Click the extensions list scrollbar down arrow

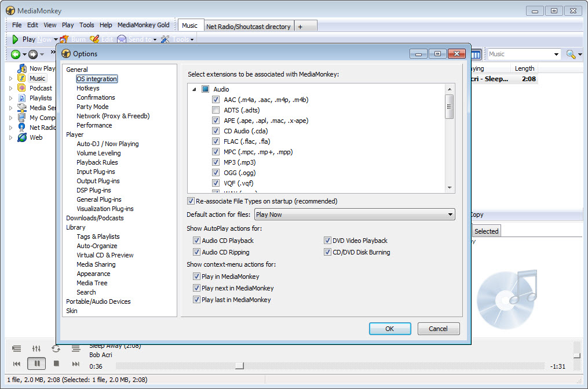click(449, 188)
